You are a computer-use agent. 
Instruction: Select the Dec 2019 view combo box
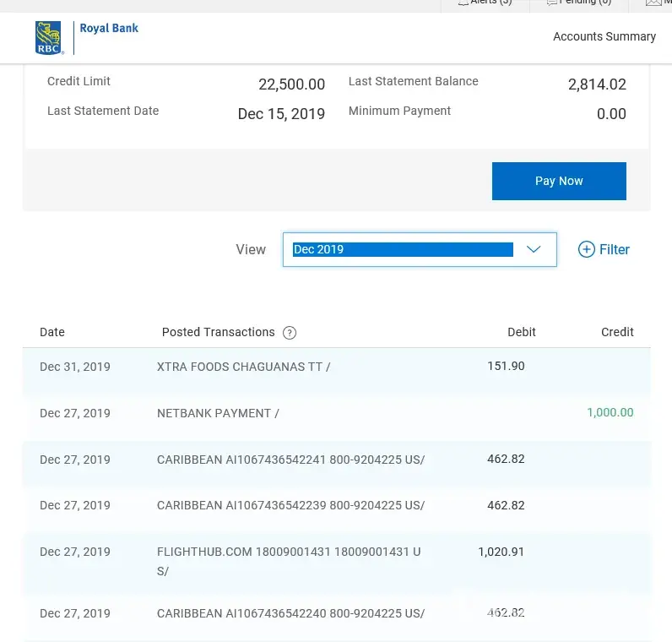point(403,249)
